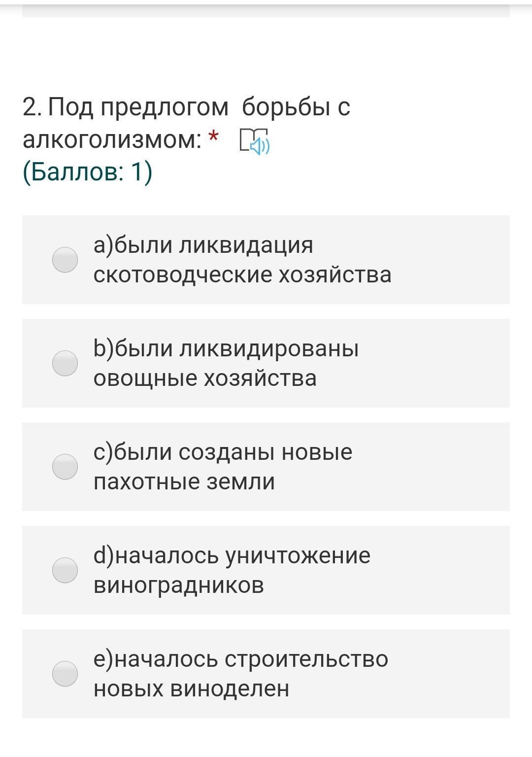
Task: Mark radio button for option d
Action: click(65, 570)
